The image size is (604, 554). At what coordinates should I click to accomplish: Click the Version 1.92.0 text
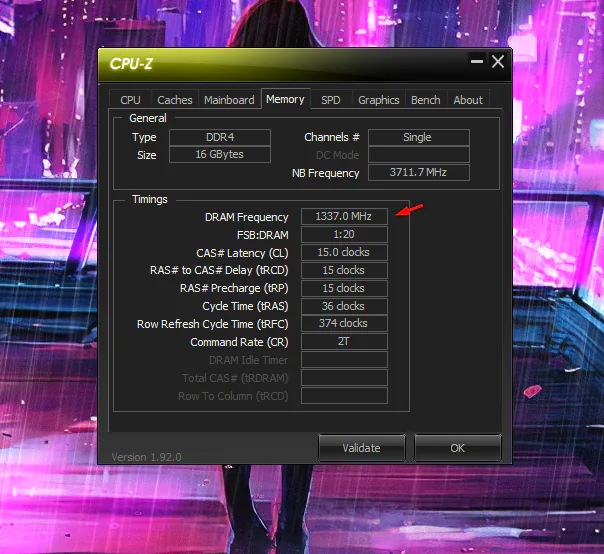(146, 457)
